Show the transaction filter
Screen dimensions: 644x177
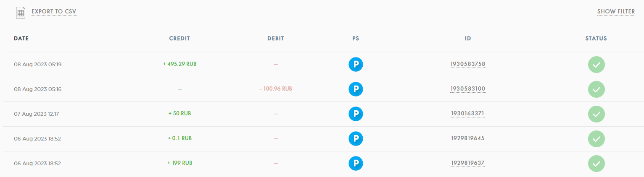(x=616, y=12)
